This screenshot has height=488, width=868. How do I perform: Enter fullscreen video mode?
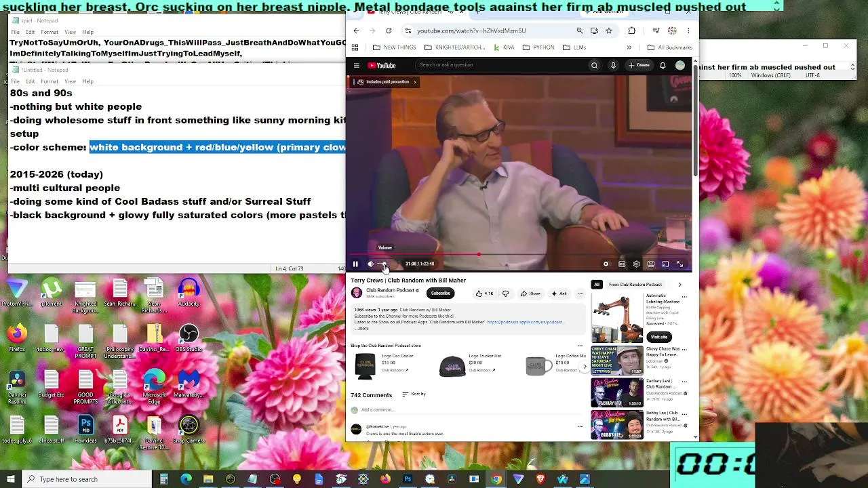pyautogui.click(x=679, y=264)
